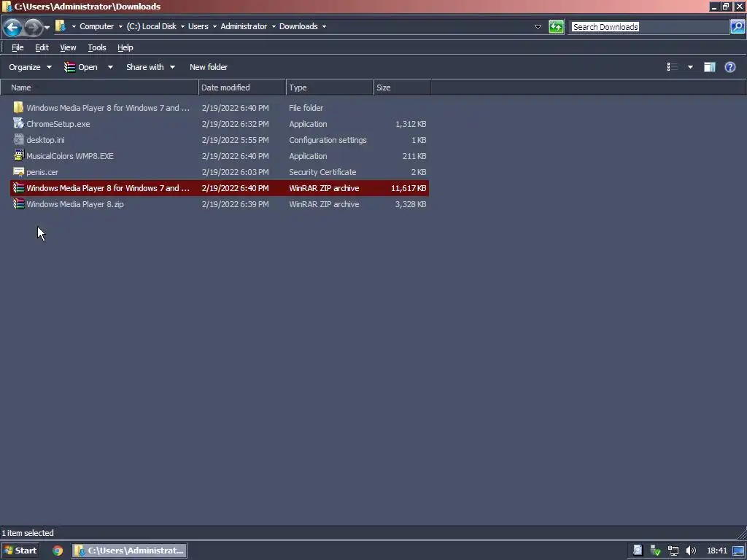Click the volume speaker tray icon
The height and width of the screenshot is (560, 747).
(690, 551)
